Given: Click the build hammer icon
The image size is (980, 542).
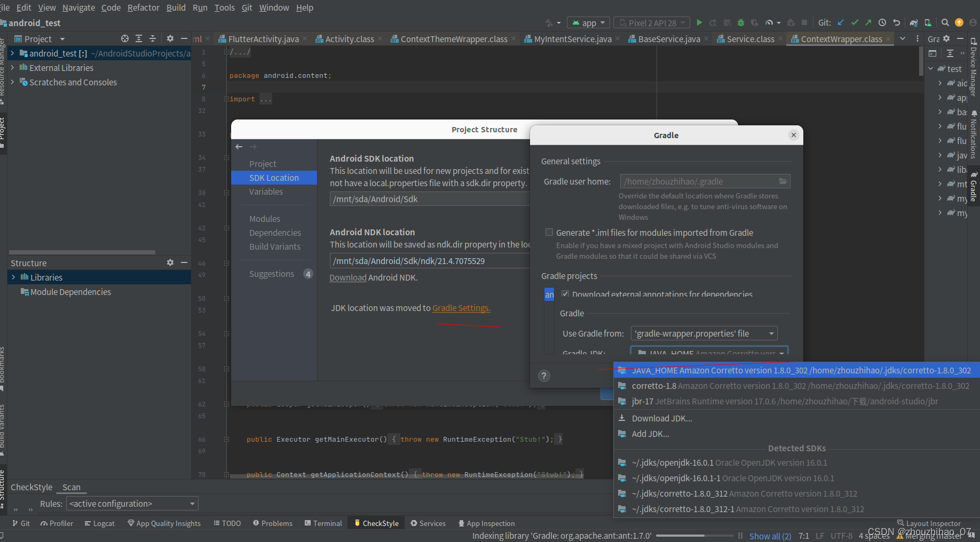Looking at the screenshot, I should coord(549,23).
